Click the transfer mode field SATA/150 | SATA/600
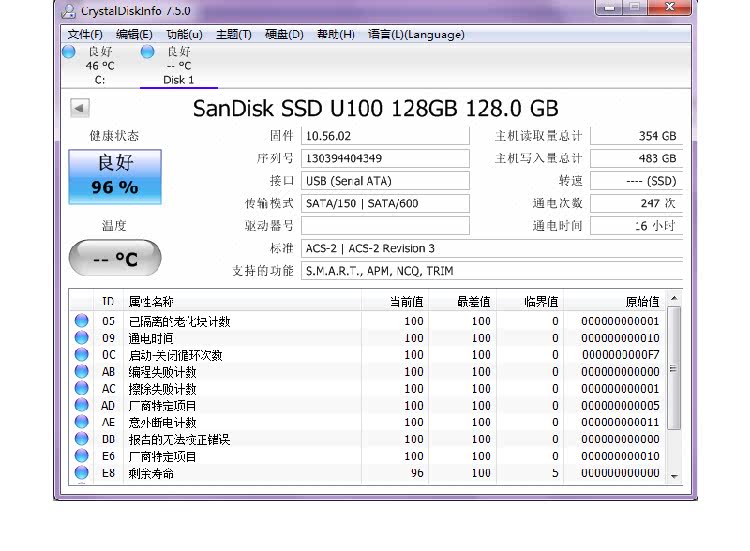The width and height of the screenshot is (750, 551). pos(385,203)
